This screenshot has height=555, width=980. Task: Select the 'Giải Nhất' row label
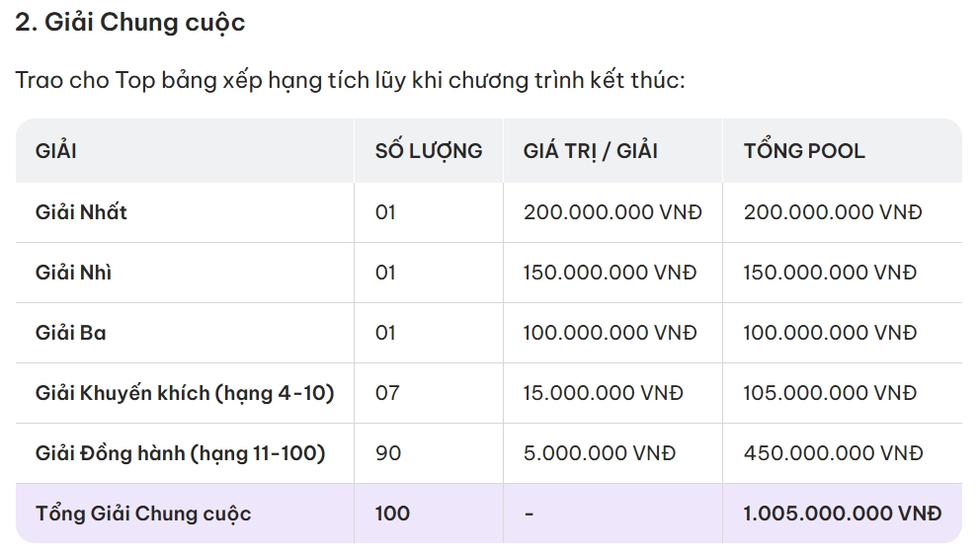pos(81,212)
